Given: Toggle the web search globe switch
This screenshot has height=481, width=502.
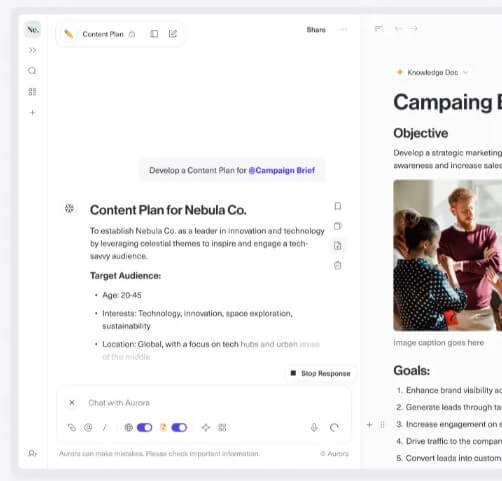Looking at the screenshot, I should (145, 427).
